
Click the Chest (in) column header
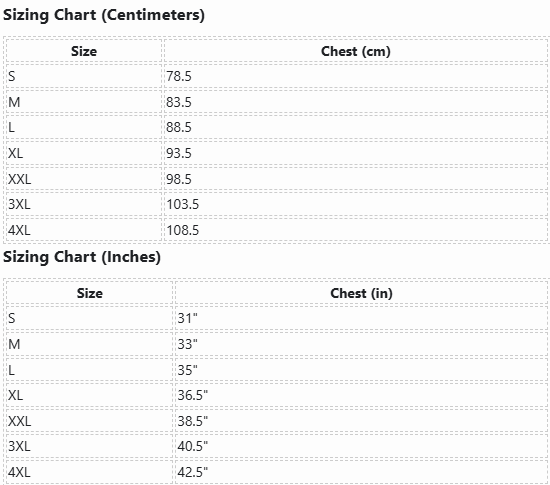pos(361,294)
